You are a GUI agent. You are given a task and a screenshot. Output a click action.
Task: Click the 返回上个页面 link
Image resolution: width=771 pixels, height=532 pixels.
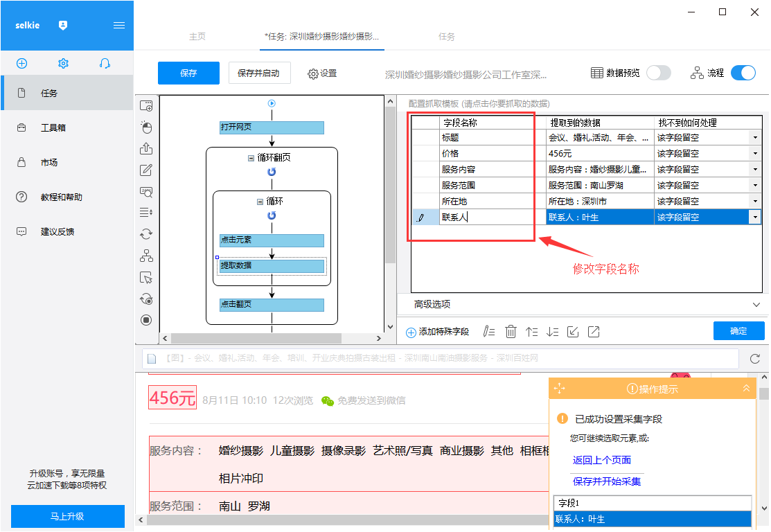(601, 460)
